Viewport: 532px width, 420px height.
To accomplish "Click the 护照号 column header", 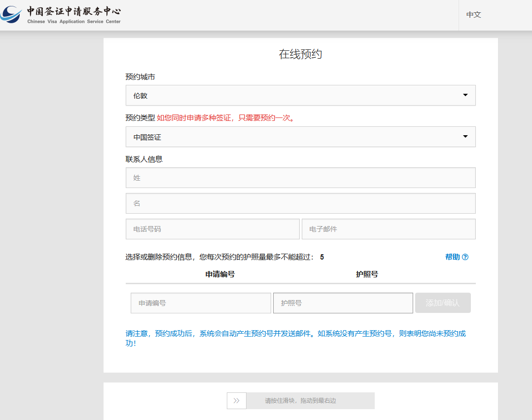I will 367,274.
